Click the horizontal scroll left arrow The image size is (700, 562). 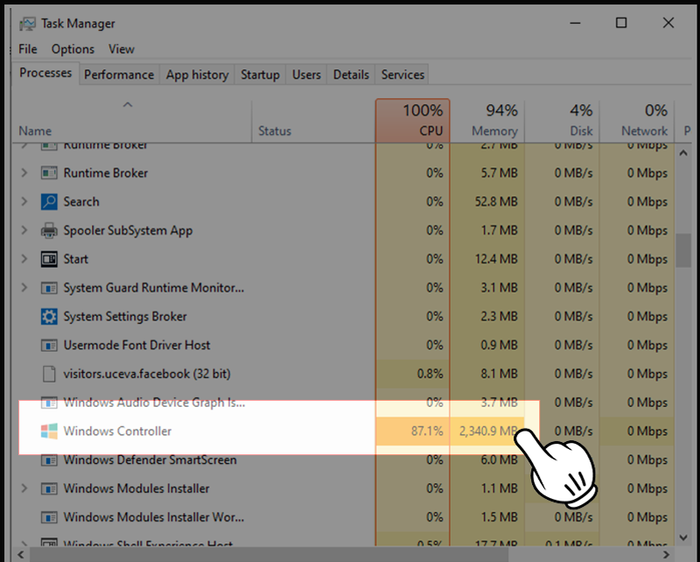coord(21,554)
